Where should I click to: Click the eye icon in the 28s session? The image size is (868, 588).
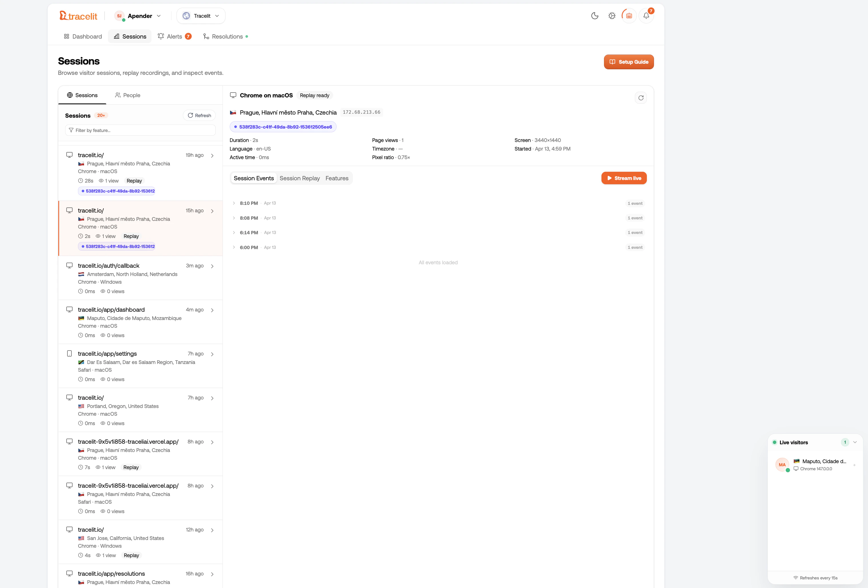click(101, 181)
